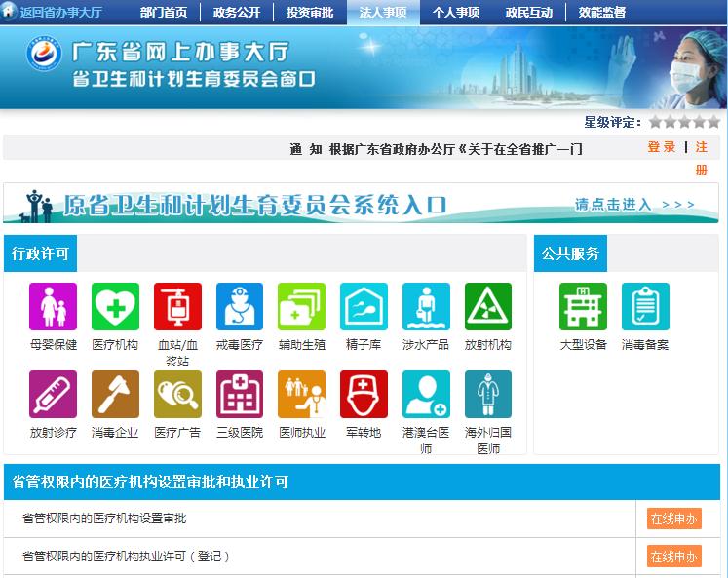This screenshot has width=728, height=578.
Task: Switch to the 个人事项 navigation item
Action: point(456,12)
